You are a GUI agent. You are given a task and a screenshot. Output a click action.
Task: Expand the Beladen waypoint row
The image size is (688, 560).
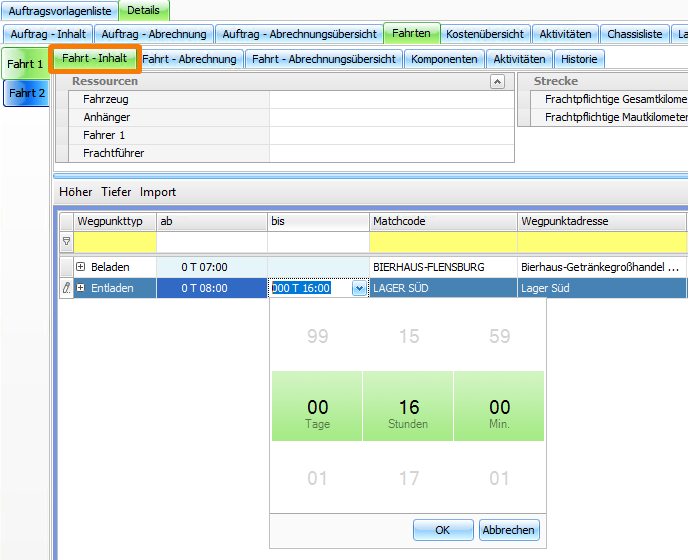coord(81,267)
